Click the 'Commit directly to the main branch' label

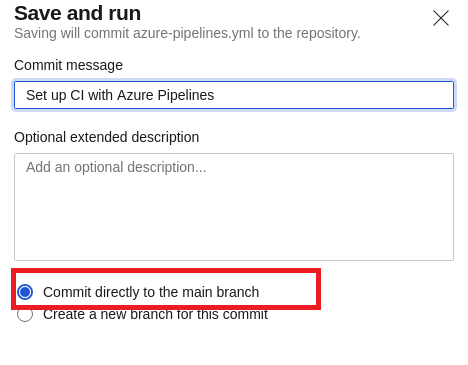tap(151, 292)
